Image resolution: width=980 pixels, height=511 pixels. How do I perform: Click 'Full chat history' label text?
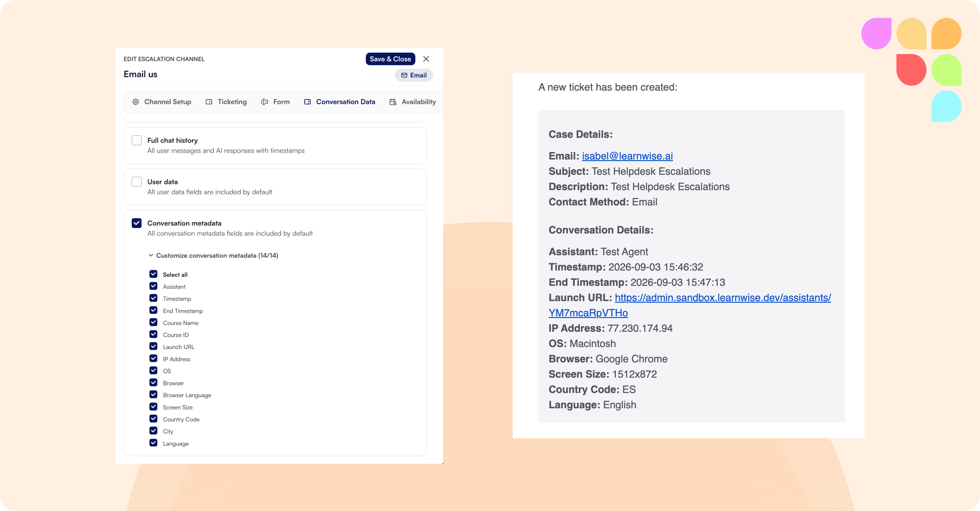172,140
